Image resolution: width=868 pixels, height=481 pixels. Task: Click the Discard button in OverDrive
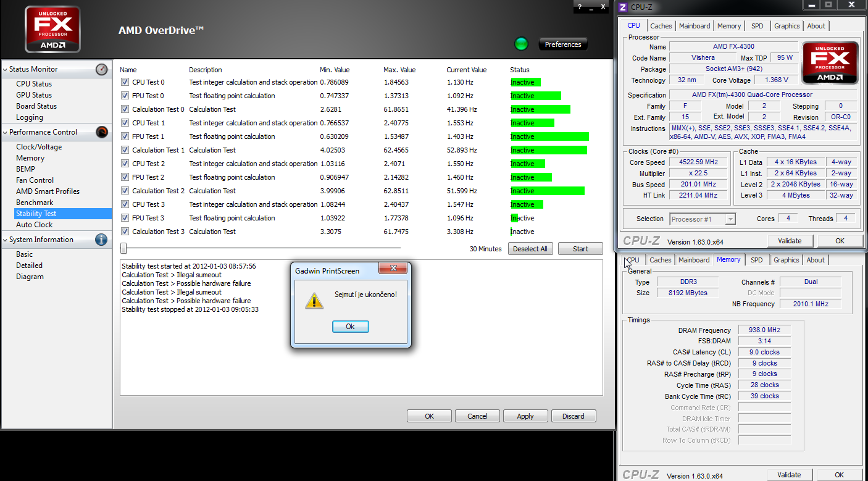tap(574, 416)
